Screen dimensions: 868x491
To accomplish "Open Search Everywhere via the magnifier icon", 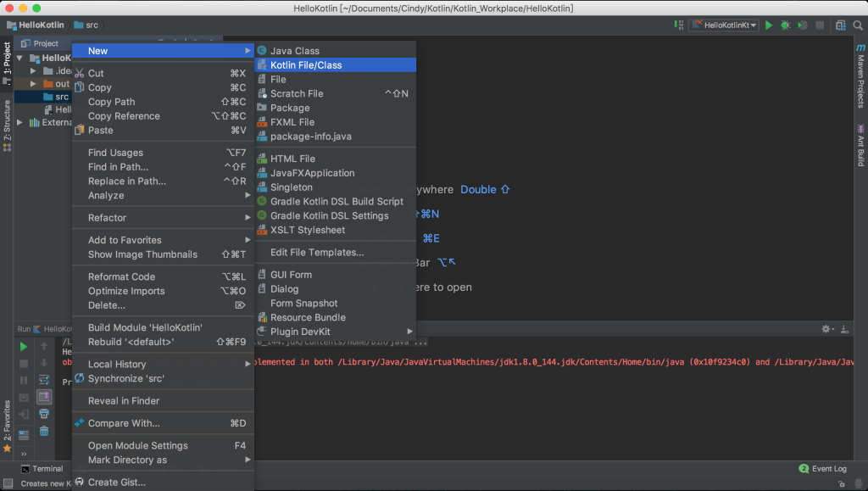I will click(858, 25).
